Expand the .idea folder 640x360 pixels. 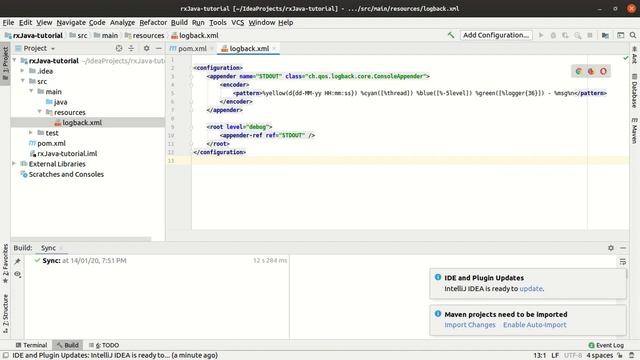coord(23,71)
